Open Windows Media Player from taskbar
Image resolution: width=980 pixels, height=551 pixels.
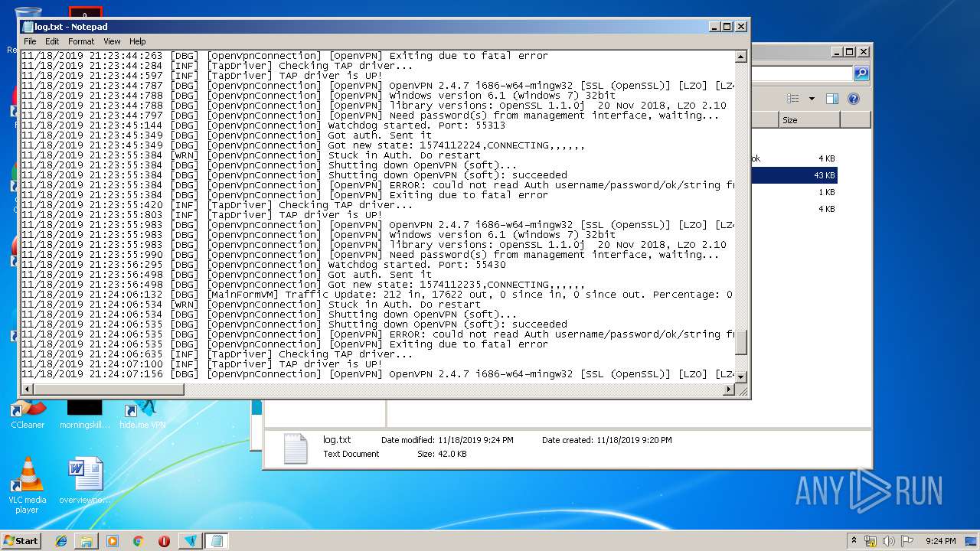[x=113, y=541]
